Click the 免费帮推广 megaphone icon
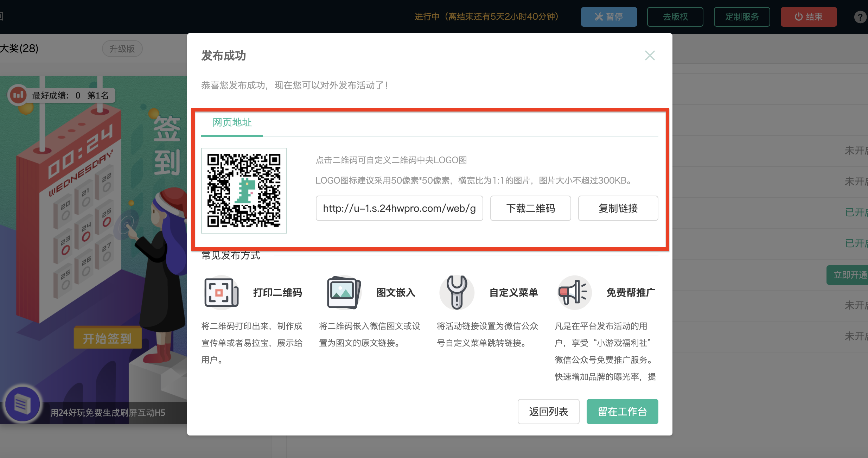Viewport: 868px width, 458px height. point(574,292)
